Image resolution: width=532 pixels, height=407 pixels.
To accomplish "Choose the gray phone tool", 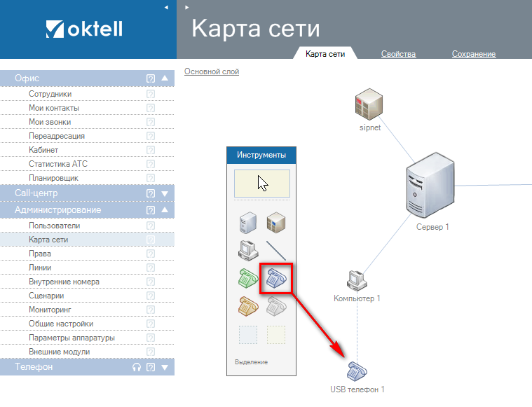I will coord(276,306).
